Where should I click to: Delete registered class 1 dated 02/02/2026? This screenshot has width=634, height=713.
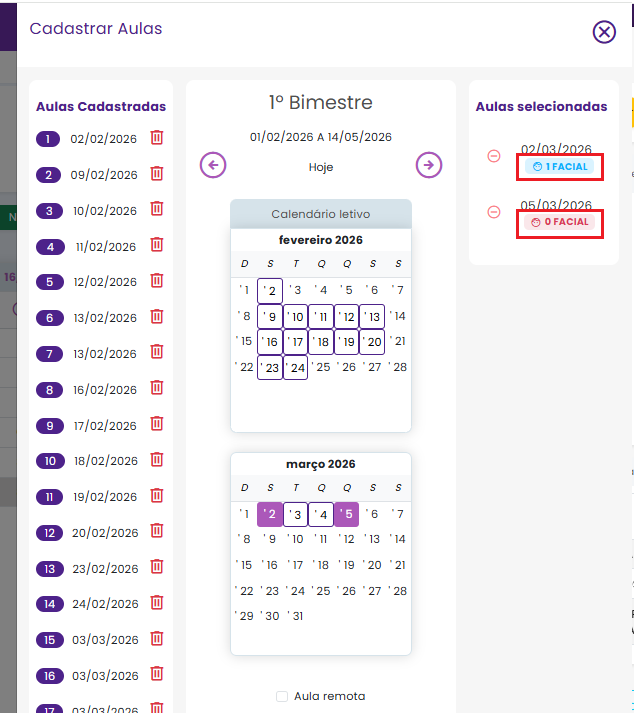157,138
